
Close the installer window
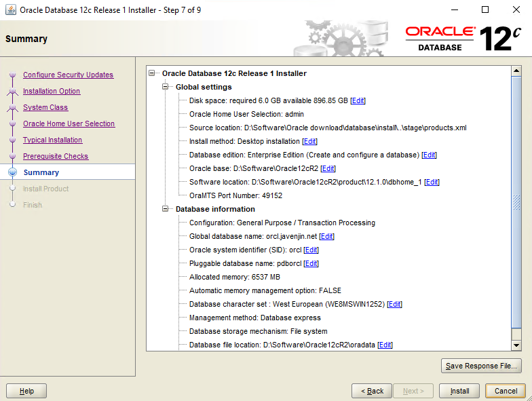(x=516, y=9)
